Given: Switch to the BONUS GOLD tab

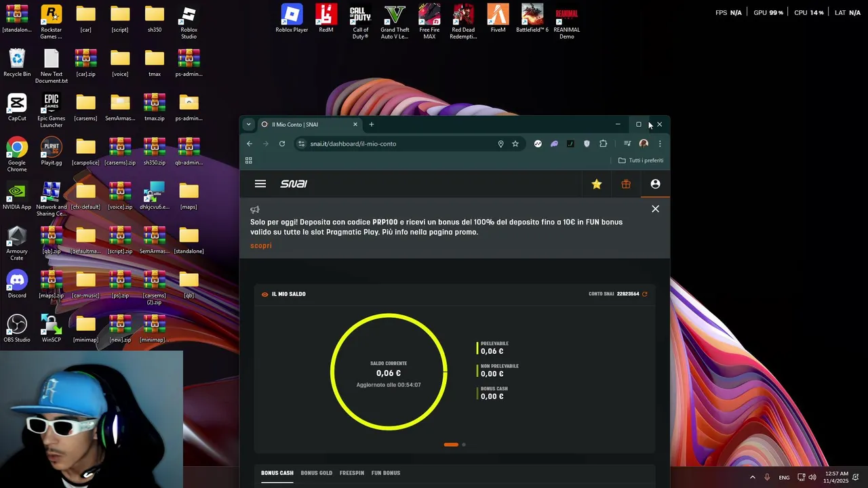Looking at the screenshot, I should tap(317, 473).
